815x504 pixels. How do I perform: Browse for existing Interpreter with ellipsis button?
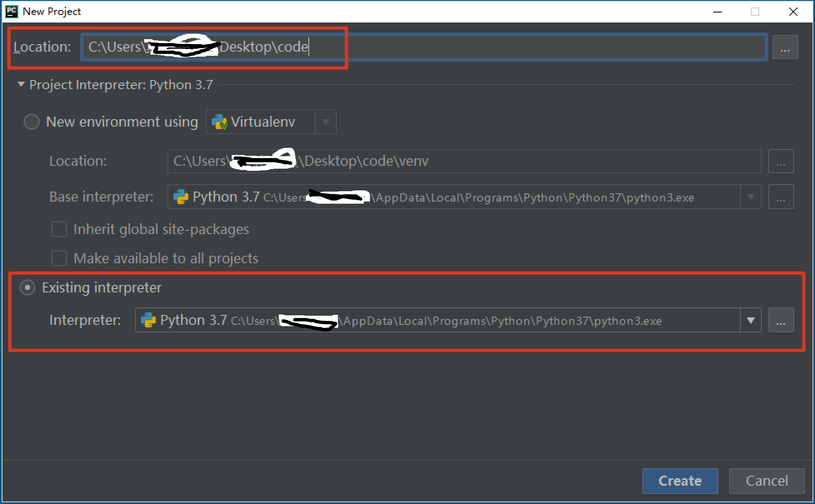click(781, 320)
